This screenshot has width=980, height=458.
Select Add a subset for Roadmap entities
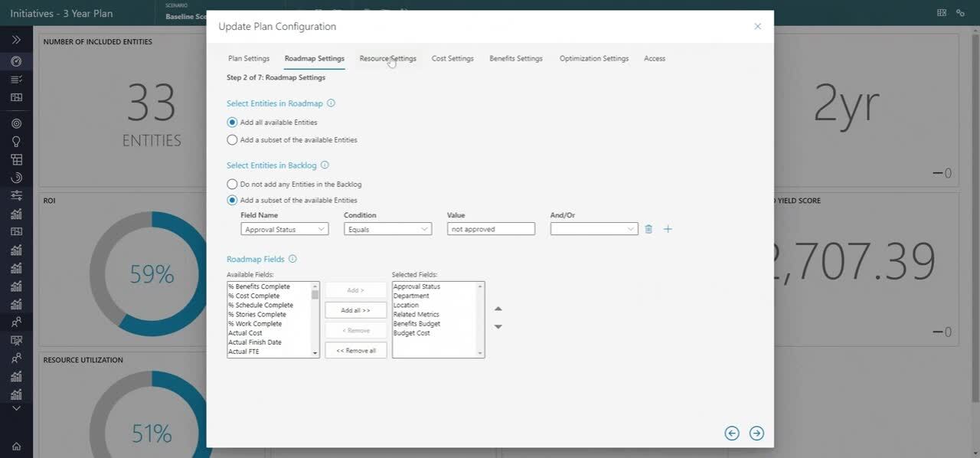[232, 140]
